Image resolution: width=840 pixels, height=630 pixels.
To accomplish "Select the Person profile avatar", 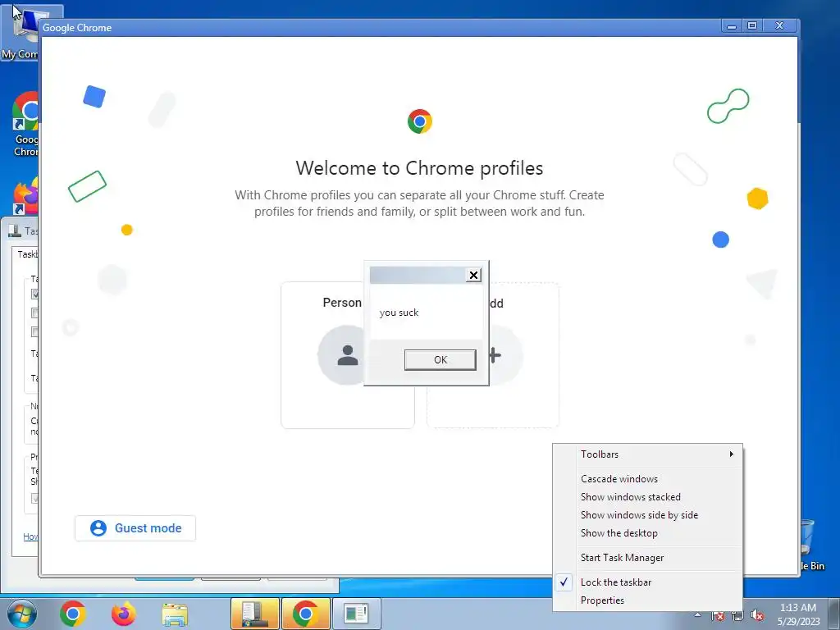I will [x=342, y=354].
